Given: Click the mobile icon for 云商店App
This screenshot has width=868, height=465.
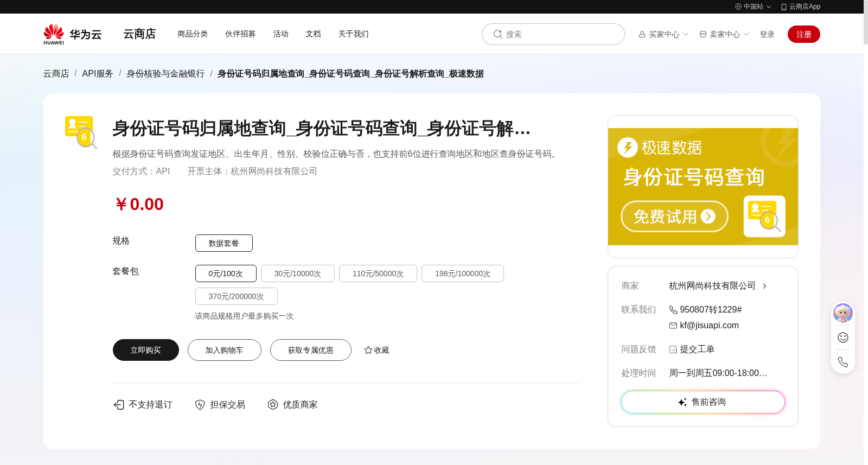Looking at the screenshot, I should coord(784,7).
